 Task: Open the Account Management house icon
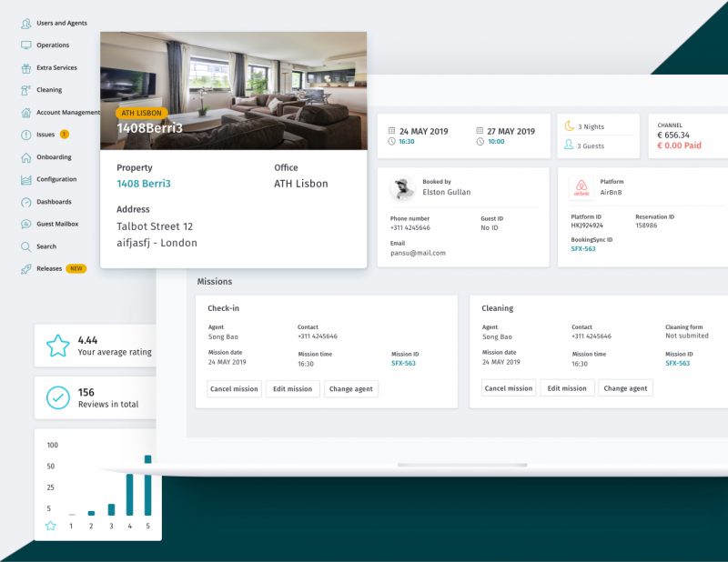(26, 113)
